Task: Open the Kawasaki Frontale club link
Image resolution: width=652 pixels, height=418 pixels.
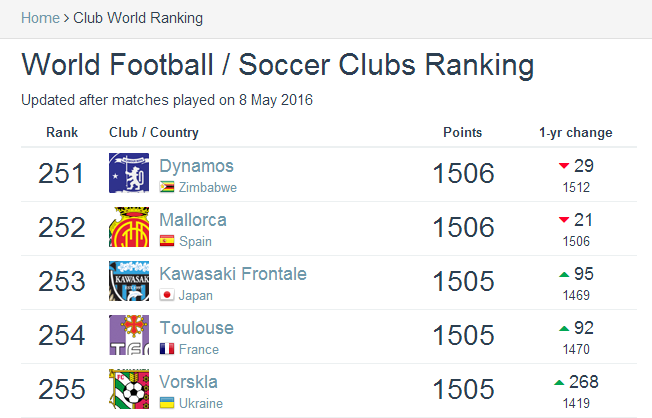Action: pyautogui.click(x=233, y=274)
